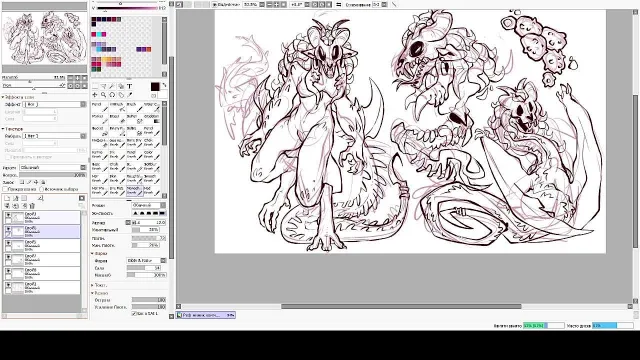Collapse the Текстура section
The height and width of the screenshot is (360, 640).
[x=3, y=129]
